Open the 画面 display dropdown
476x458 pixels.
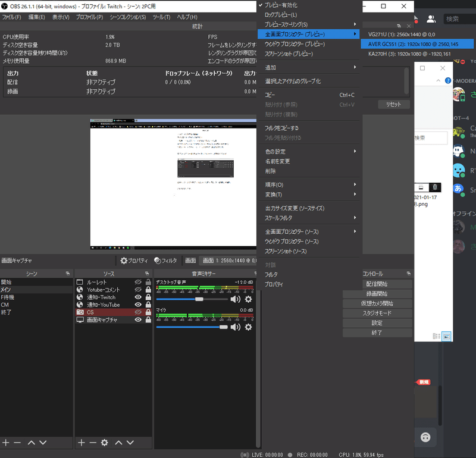tap(228, 261)
